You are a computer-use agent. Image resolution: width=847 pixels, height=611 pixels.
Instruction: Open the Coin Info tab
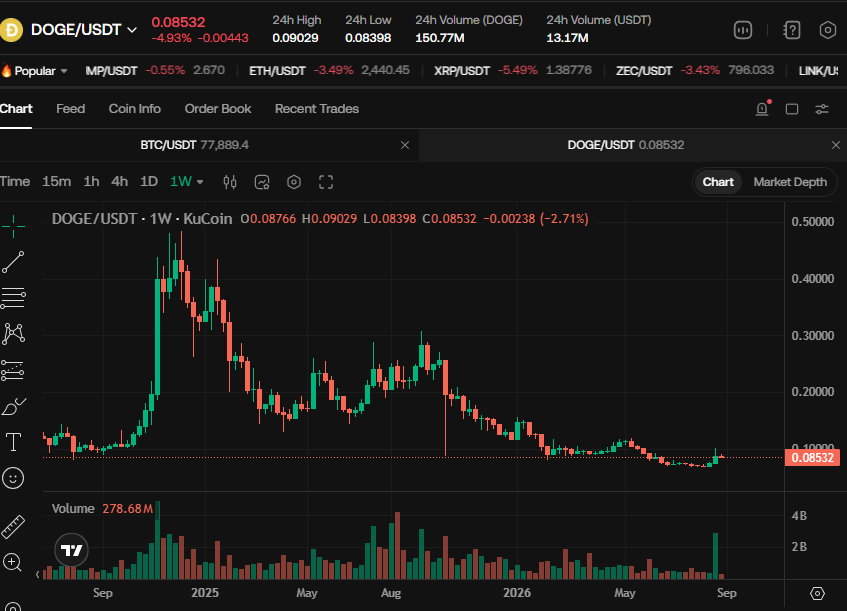pyautogui.click(x=135, y=109)
